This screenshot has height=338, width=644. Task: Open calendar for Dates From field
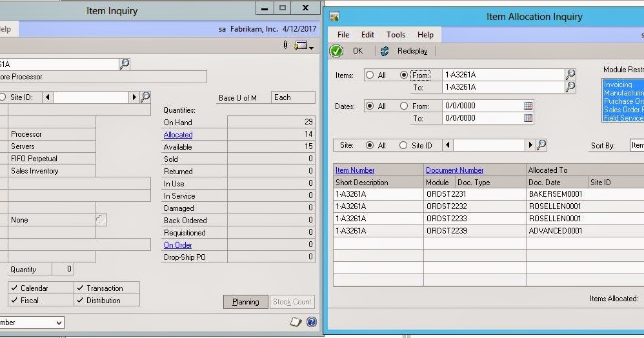tap(528, 106)
